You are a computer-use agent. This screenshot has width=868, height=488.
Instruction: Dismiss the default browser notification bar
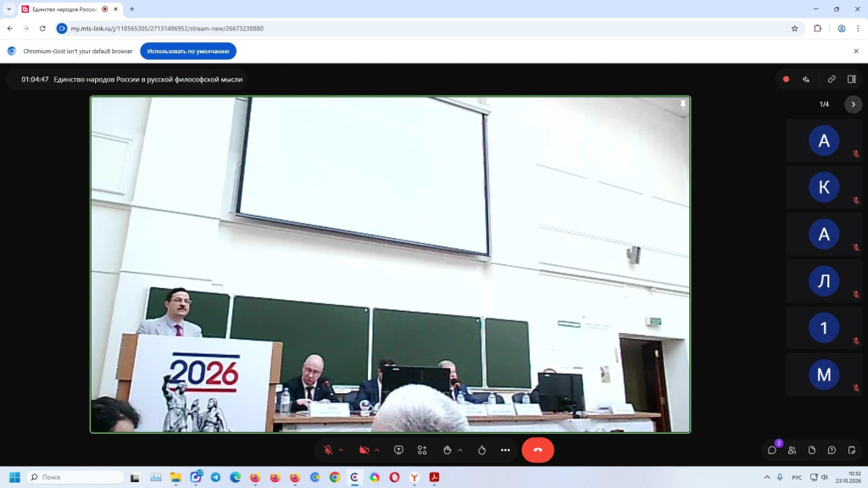tap(856, 51)
